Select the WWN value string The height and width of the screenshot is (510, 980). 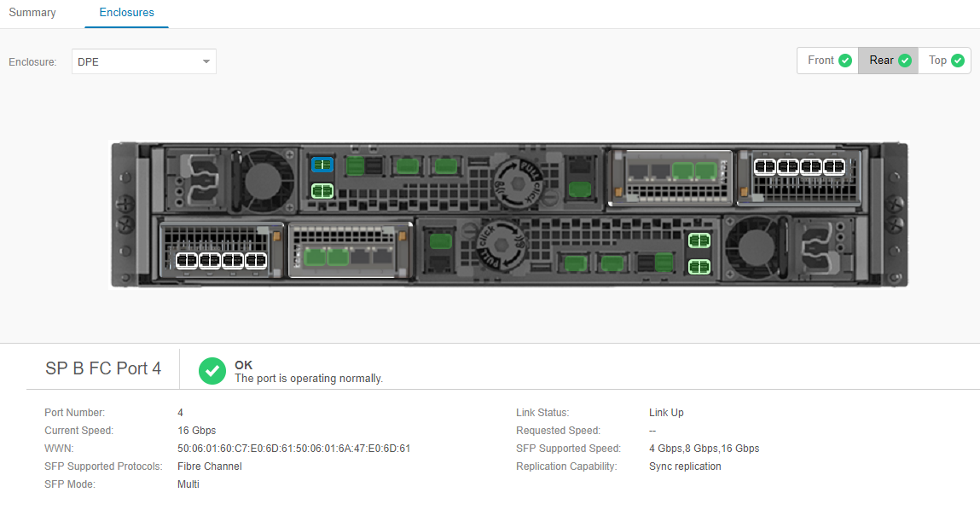coord(293,448)
